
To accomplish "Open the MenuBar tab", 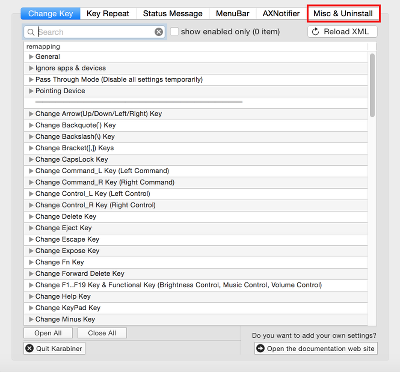I will 232,13.
